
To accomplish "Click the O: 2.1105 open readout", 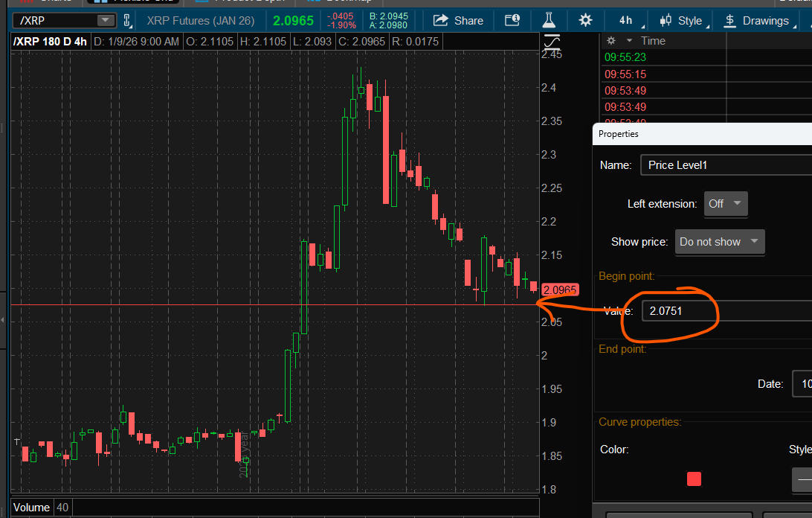I will point(210,42).
